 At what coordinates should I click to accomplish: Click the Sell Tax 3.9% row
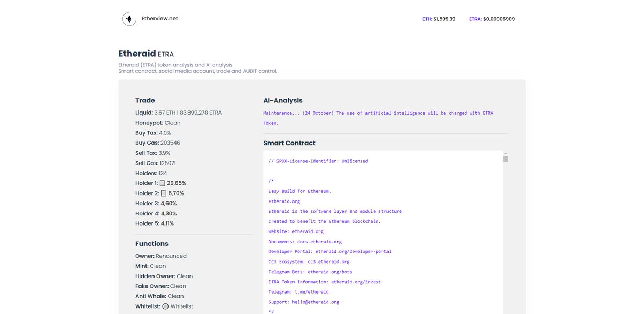point(153,153)
